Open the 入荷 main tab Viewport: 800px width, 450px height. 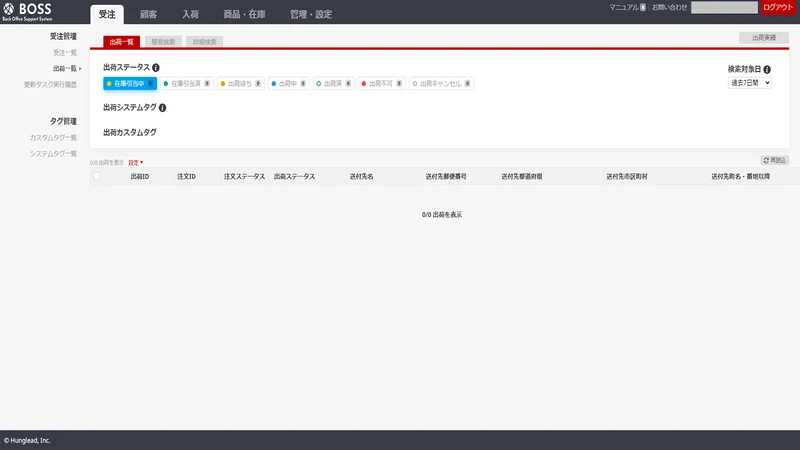[190, 14]
